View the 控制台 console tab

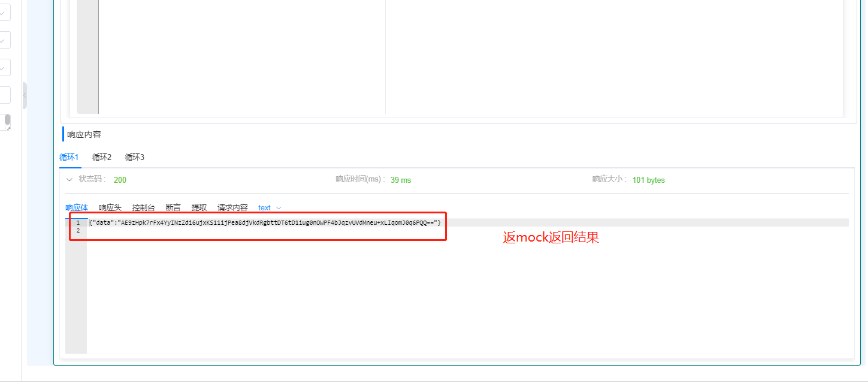[x=143, y=207]
